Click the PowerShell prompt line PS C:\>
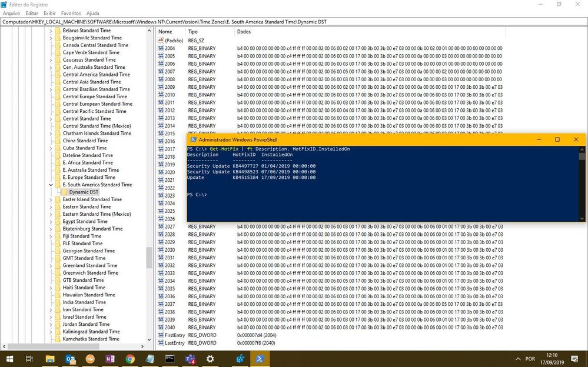The height and width of the screenshot is (367, 588). point(197,195)
